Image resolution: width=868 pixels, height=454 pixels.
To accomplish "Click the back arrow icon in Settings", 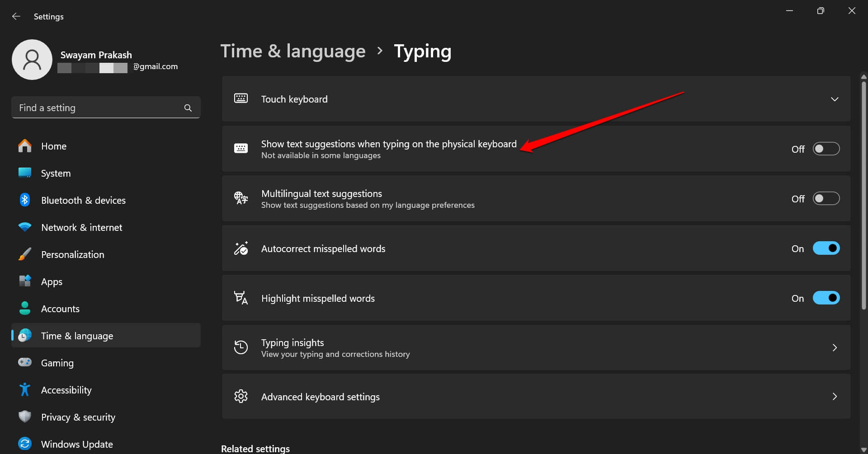I will coord(16,17).
